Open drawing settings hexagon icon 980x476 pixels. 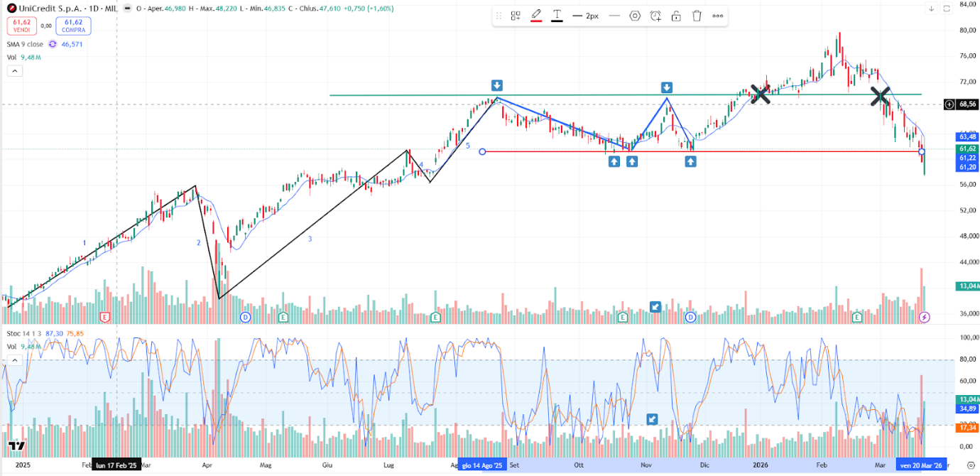click(x=635, y=16)
